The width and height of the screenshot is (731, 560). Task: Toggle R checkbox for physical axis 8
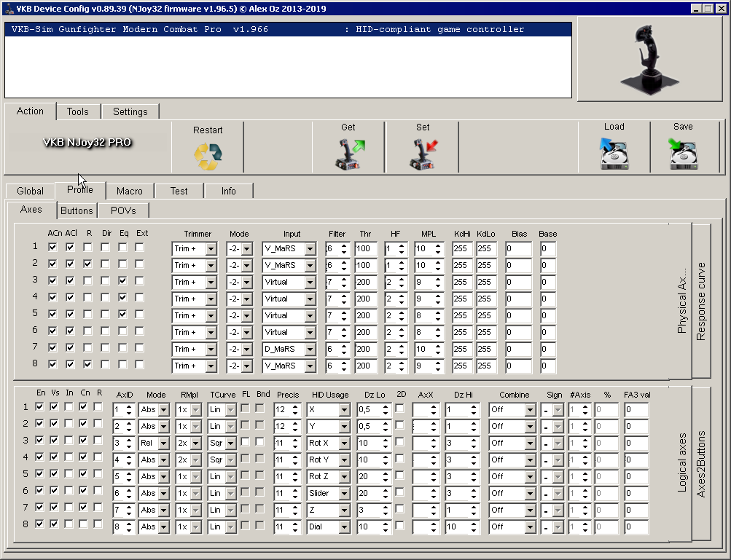(87, 365)
